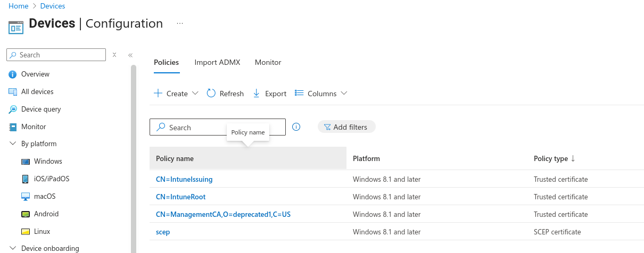644x253 pixels.
Task: Click the Linux platform icon
Action: tap(26, 232)
